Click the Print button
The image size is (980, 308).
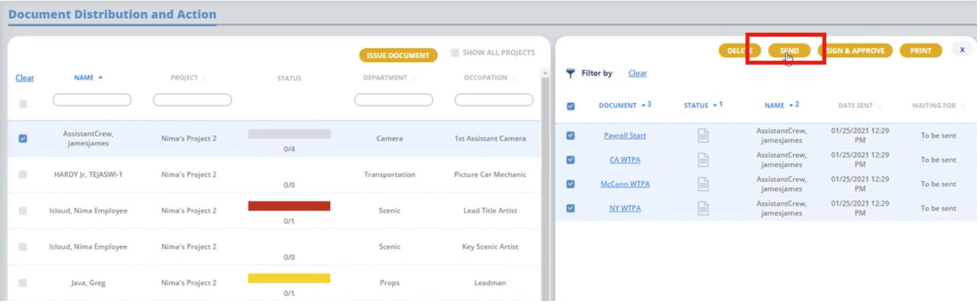pyautogui.click(x=920, y=51)
